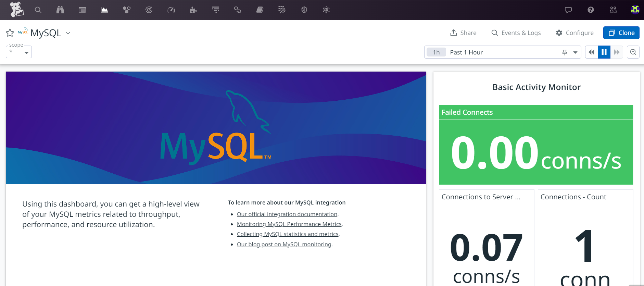Open the Logs search-list icon
Screen dimensions: 644x286
coord(282,10)
